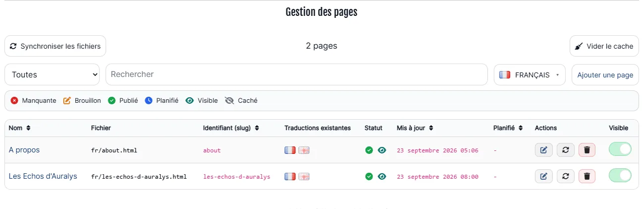Click faded translation flag in Les Echos row
Viewport: 644px width, 209px height.
point(304,176)
